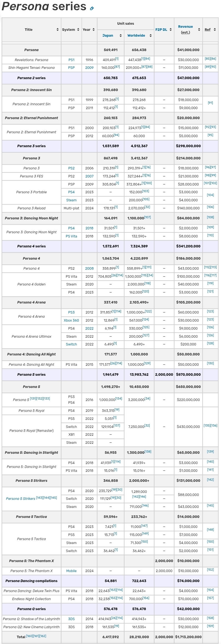This screenshot has width=221, height=644.
Task: Open reference [128] for Arena Ultimax Switch
Action: [210, 344]
